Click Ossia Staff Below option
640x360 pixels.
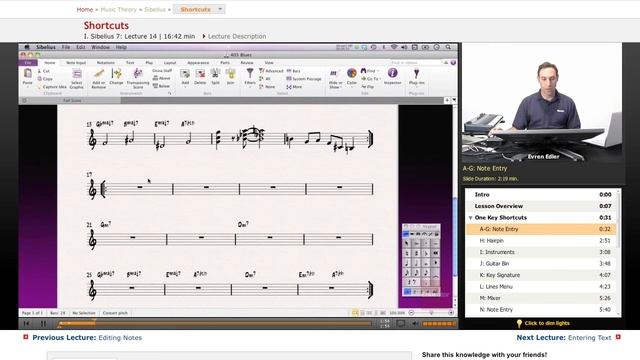pos(162,86)
